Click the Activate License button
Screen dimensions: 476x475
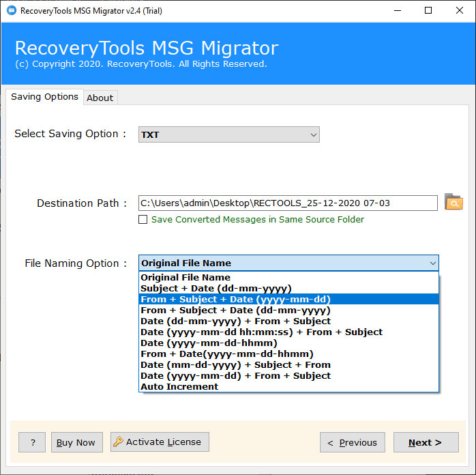[x=160, y=442]
